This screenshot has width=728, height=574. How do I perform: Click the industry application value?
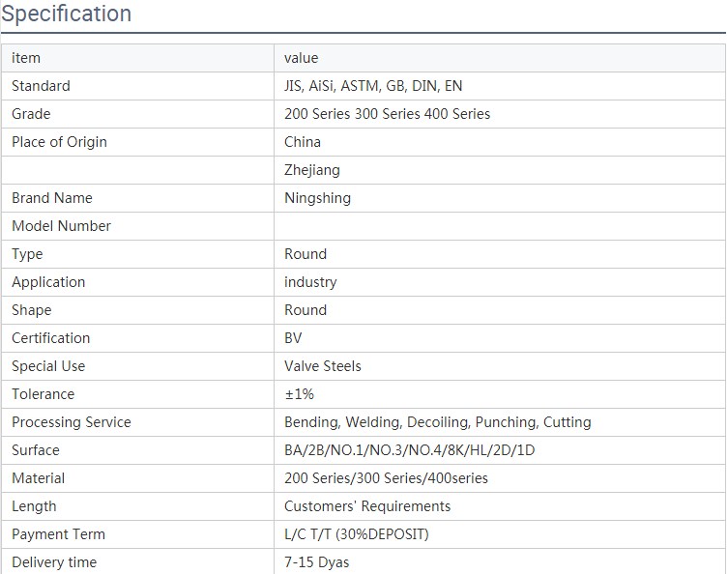pos(310,282)
